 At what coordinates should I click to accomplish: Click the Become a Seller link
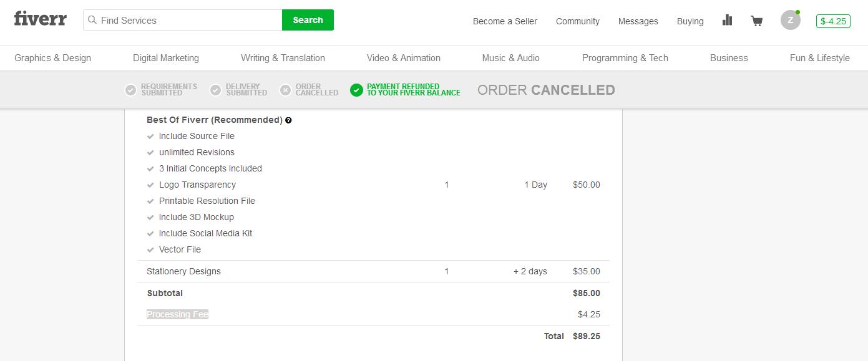[x=505, y=21]
